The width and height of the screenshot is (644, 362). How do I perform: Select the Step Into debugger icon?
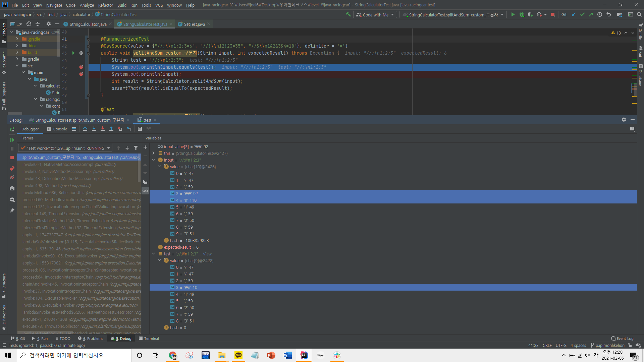click(x=94, y=129)
